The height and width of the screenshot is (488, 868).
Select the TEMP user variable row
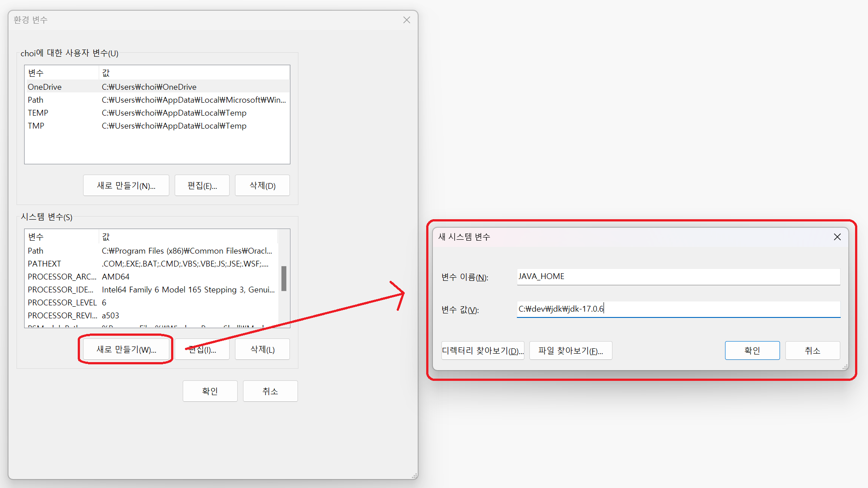156,113
